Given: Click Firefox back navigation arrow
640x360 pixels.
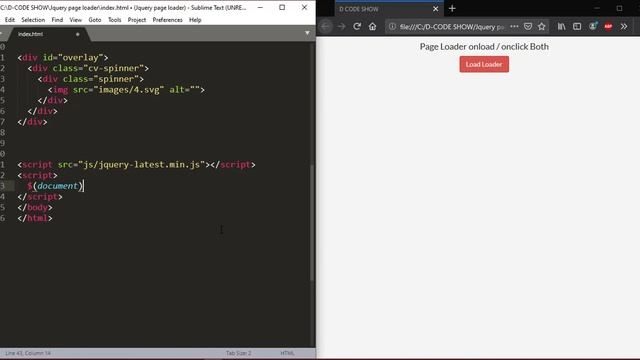Looking at the screenshot, I should point(325,27).
